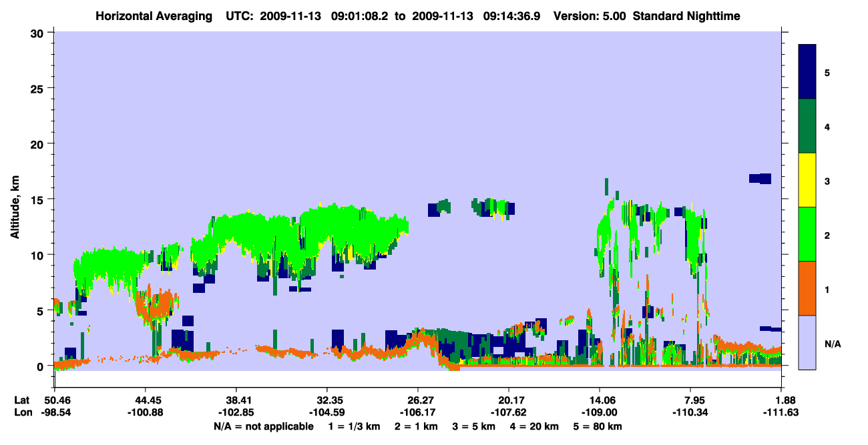This screenshot has width=868, height=445.
Task: Click the latitude value 32.35
Action: tap(327, 400)
